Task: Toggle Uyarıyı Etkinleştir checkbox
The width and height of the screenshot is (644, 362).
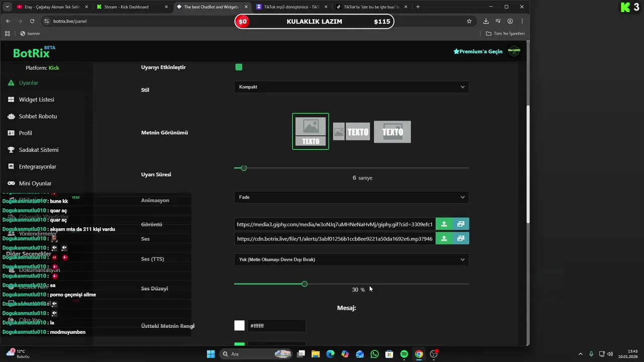Action: [x=238, y=67]
